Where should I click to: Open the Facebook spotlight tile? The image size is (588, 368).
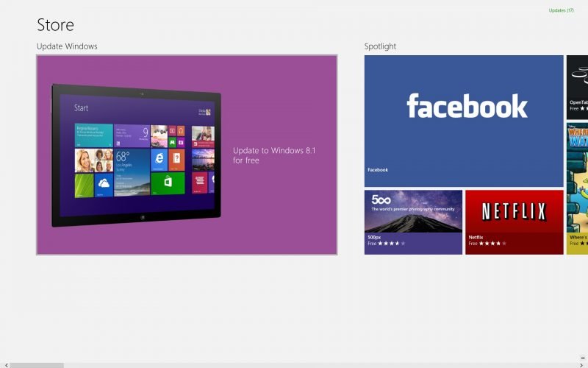[x=464, y=121]
